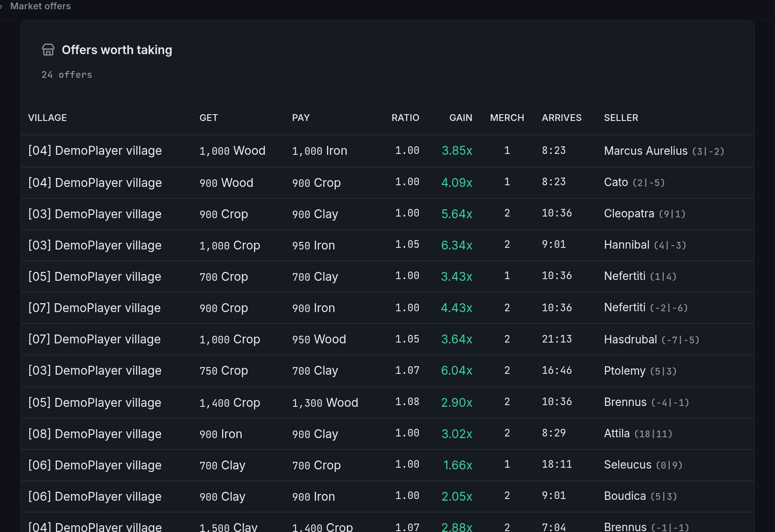Sort by the ARRIVES column header
The image size is (775, 532).
coord(561,118)
